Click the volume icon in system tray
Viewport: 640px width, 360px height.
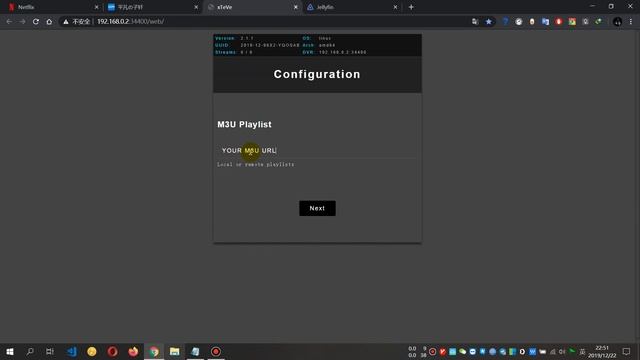tap(562, 351)
